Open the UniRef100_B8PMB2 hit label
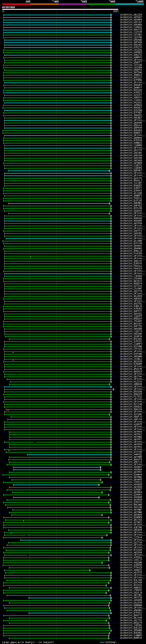 pos(131,203)
